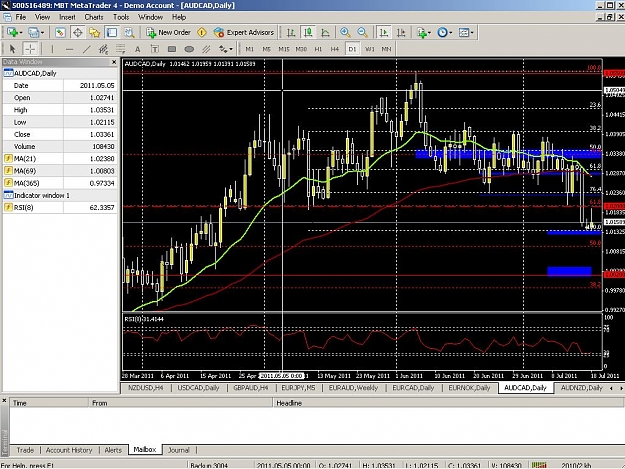
Task: Set timeframe to M1
Action: tap(250, 49)
